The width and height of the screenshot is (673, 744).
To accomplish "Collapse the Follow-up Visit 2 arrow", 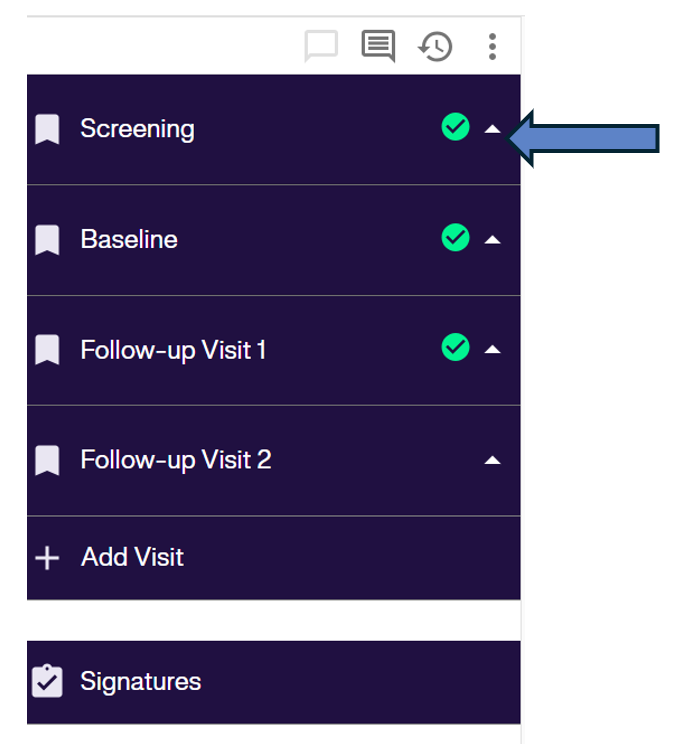I will click(492, 460).
